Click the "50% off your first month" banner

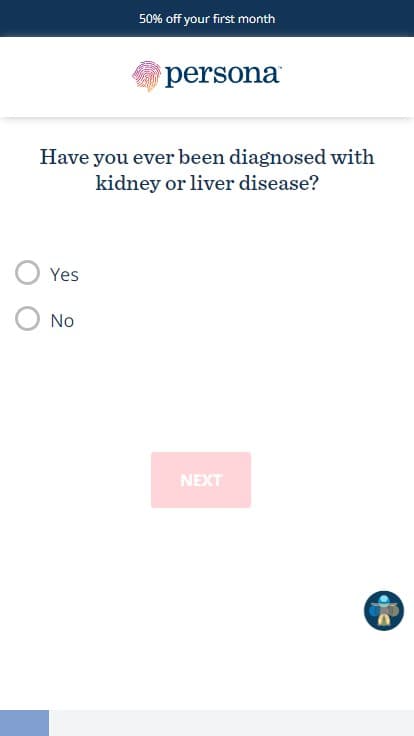click(x=207, y=19)
